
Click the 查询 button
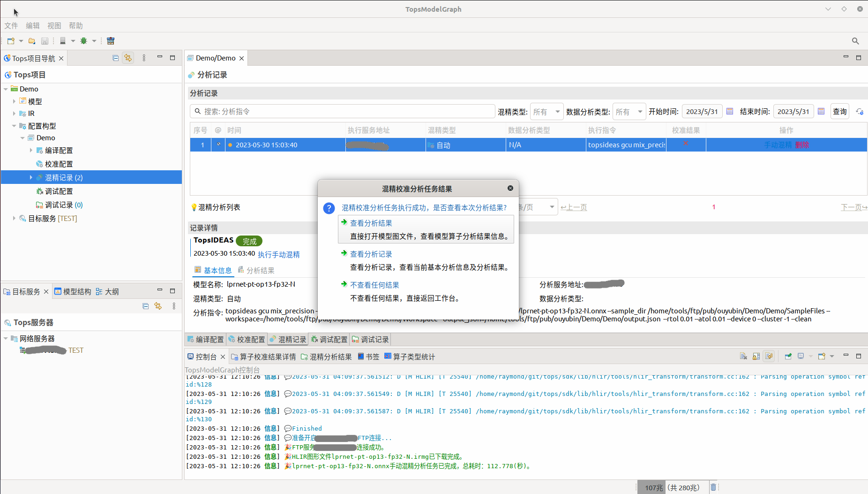pyautogui.click(x=839, y=112)
